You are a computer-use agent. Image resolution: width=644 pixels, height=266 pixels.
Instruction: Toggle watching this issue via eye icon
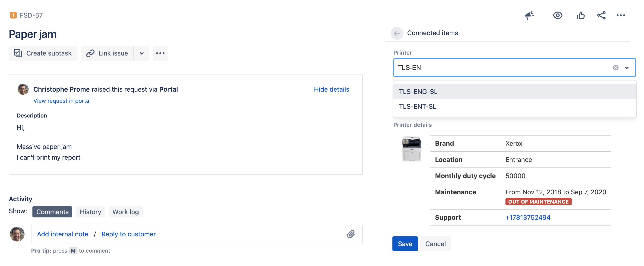coord(558,15)
